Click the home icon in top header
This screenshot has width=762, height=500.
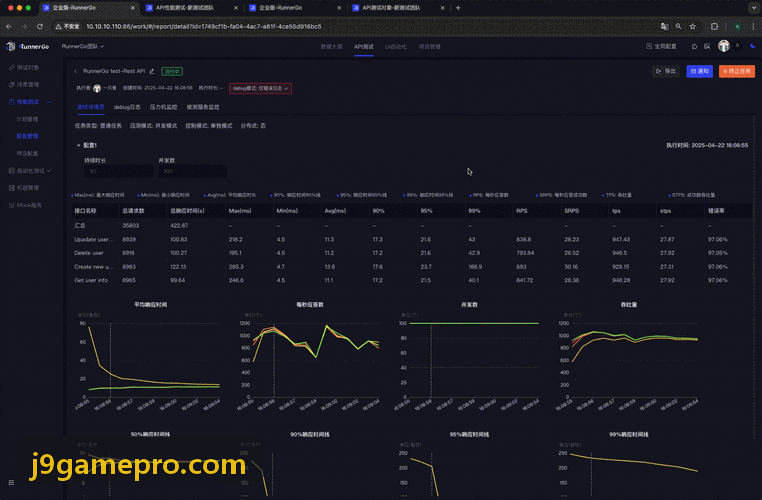(x=694, y=47)
